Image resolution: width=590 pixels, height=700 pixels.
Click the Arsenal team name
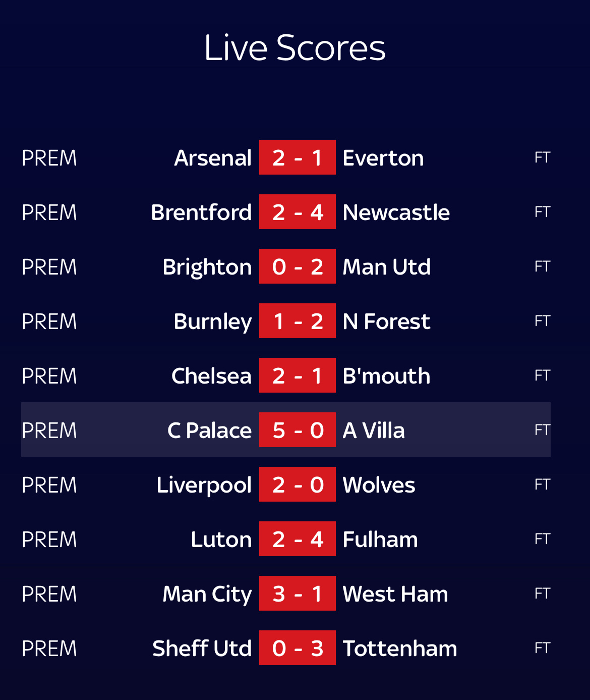tap(213, 158)
